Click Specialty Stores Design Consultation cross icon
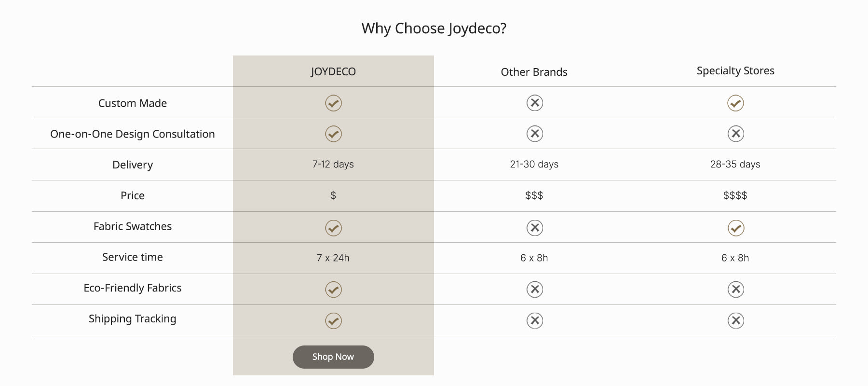This screenshot has height=386, width=868. [735, 134]
